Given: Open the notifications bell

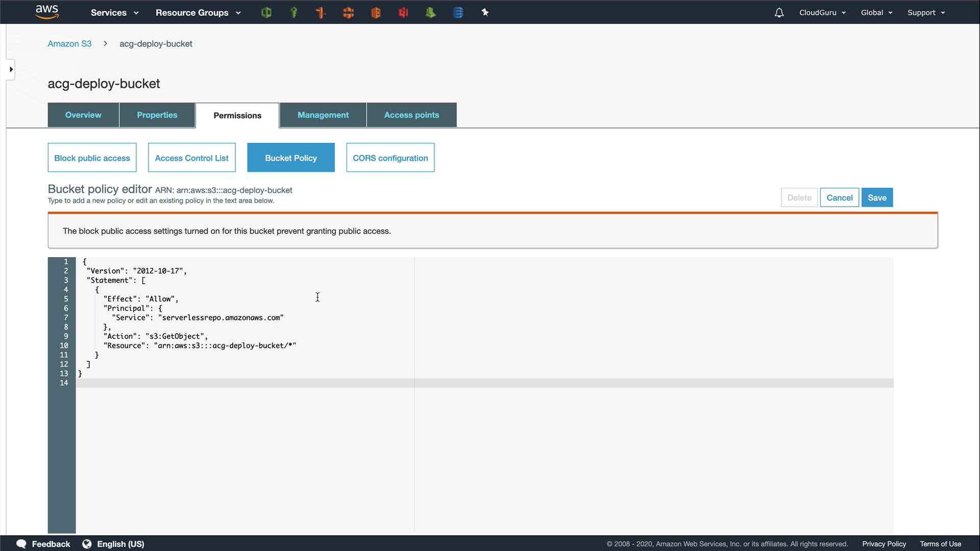Looking at the screenshot, I should click(779, 13).
